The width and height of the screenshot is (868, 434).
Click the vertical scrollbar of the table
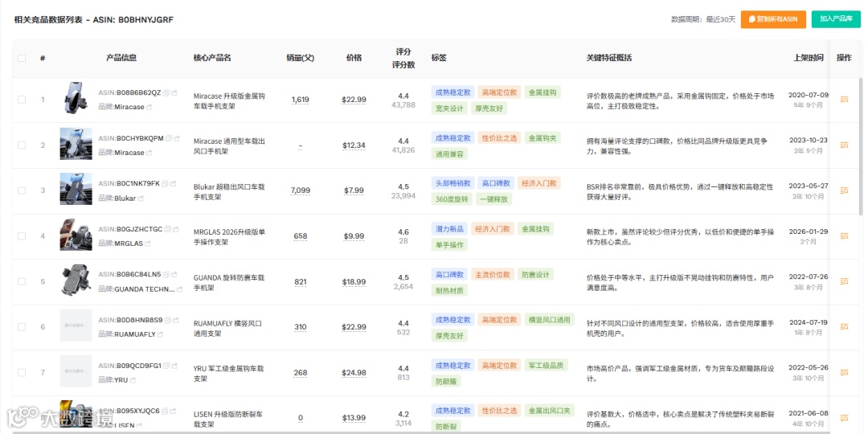coord(860,146)
